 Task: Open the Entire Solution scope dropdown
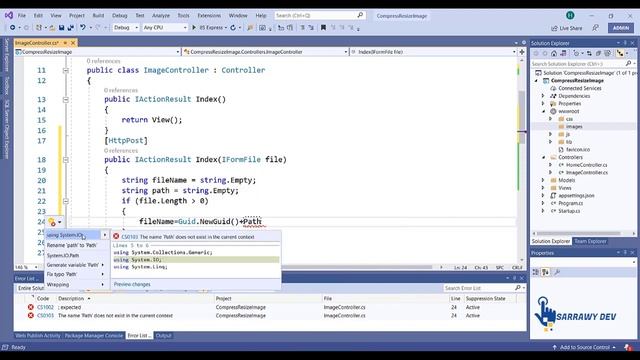pyautogui.click(x=31, y=288)
